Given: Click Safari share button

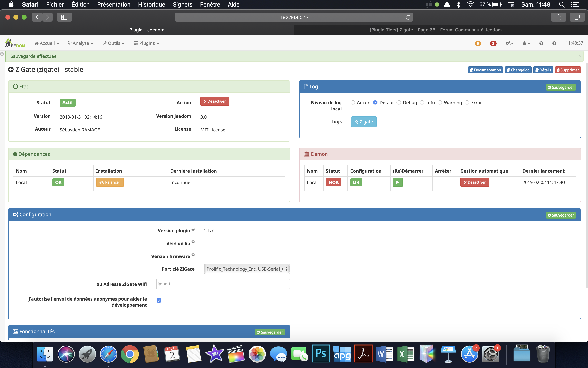Looking at the screenshot, I should pyautogui.click(x=559, y=17).
